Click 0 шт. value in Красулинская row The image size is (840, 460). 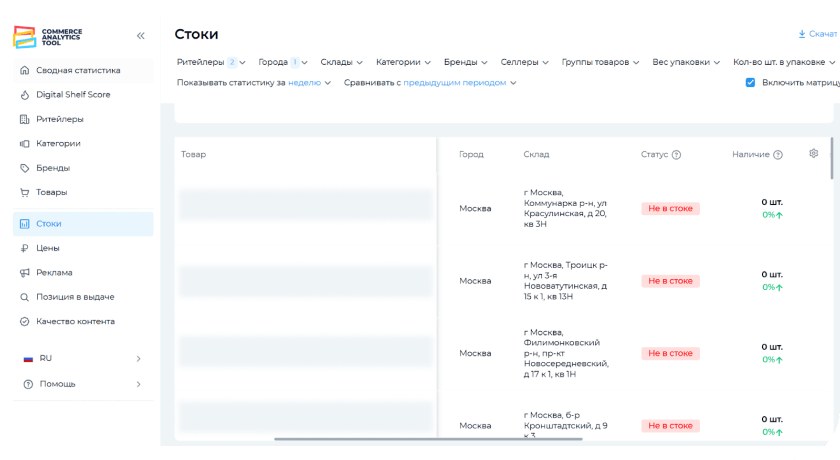pos(772,202)
